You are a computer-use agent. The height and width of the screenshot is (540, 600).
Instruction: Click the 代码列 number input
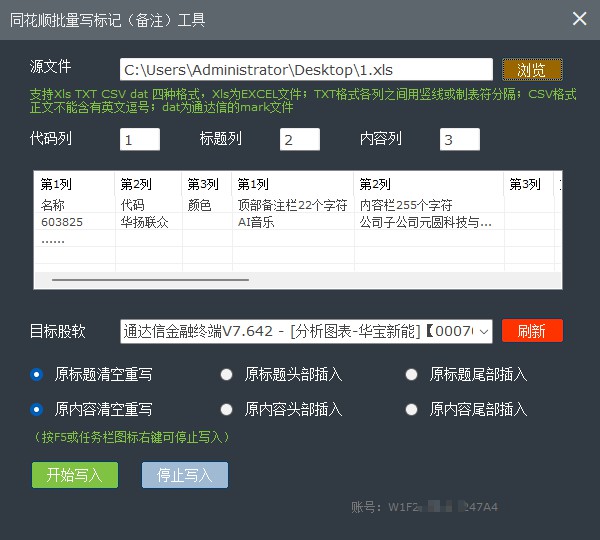click(139, 140)
